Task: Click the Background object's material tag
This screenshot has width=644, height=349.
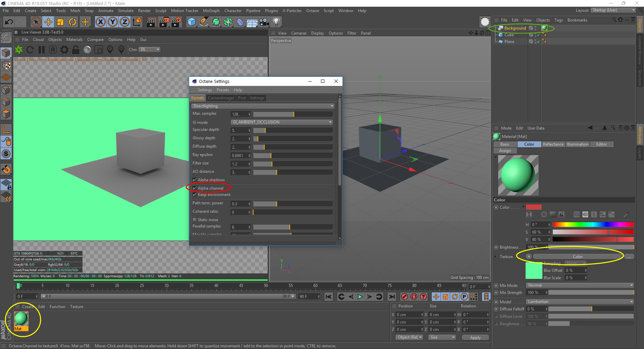Action: (544, 28)
